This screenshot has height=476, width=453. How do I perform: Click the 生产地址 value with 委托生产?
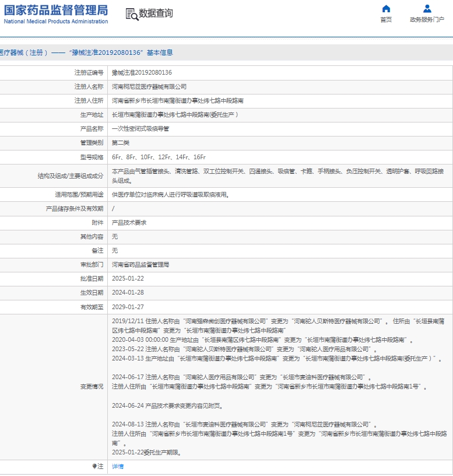[x=175, y=115]
